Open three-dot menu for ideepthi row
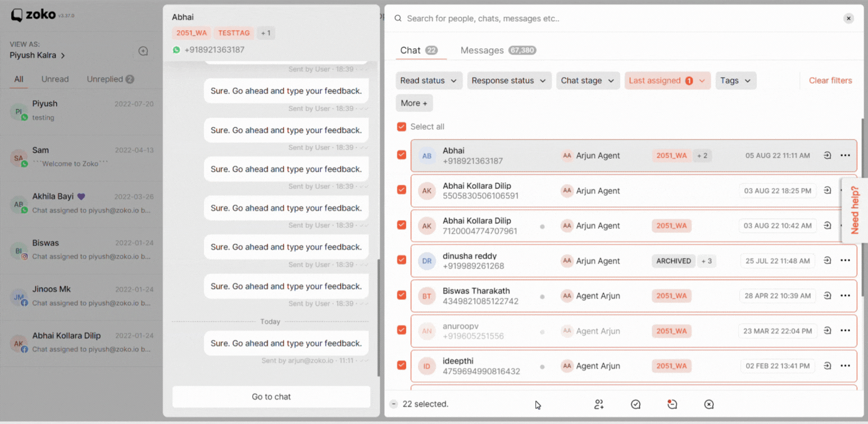Viewport: 868px width, 424px height. point(845,366)
